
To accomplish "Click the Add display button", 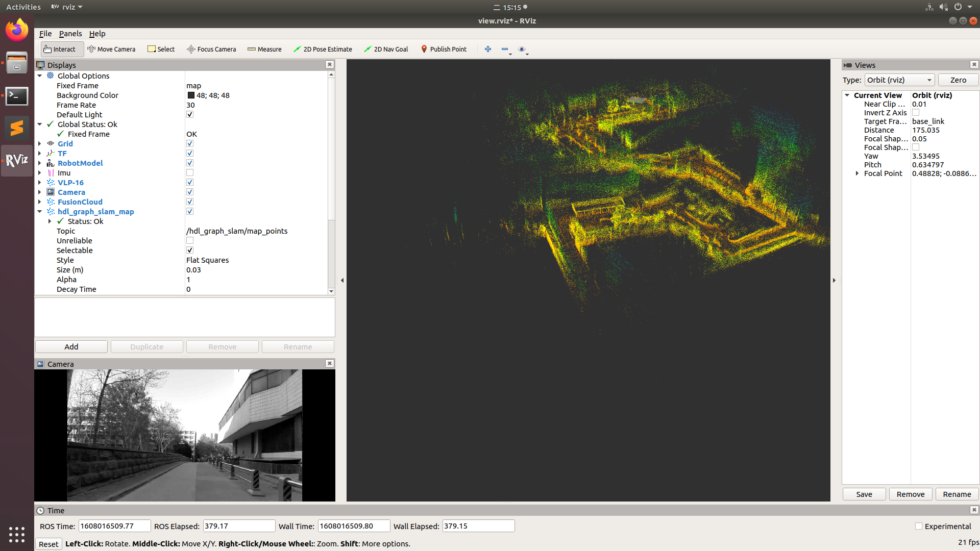I will 71,346.
